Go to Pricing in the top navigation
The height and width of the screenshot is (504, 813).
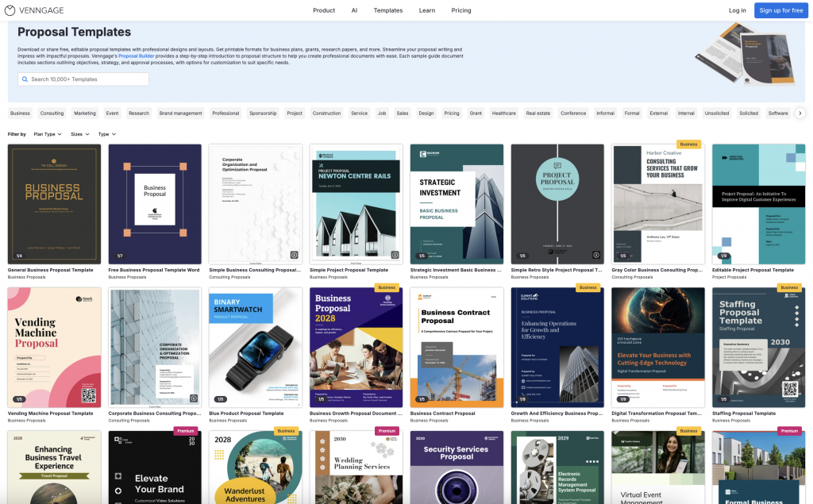coord(461,10)
